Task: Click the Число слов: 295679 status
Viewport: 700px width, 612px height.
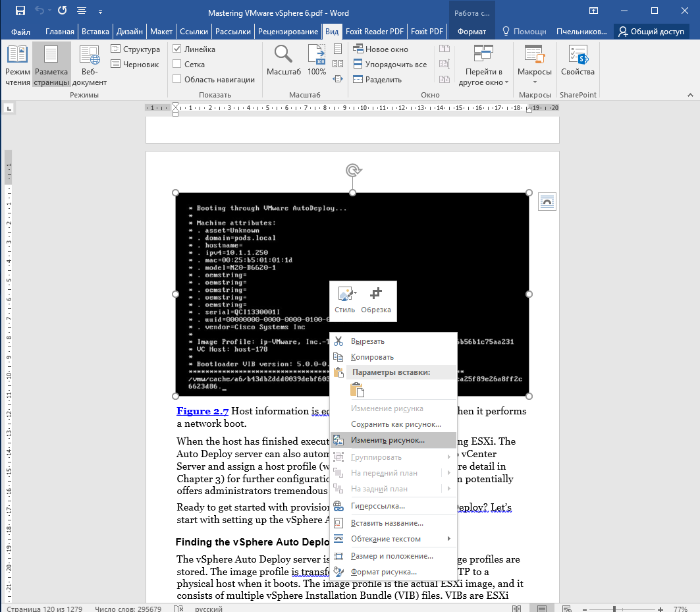Action: tap(128, 609)
